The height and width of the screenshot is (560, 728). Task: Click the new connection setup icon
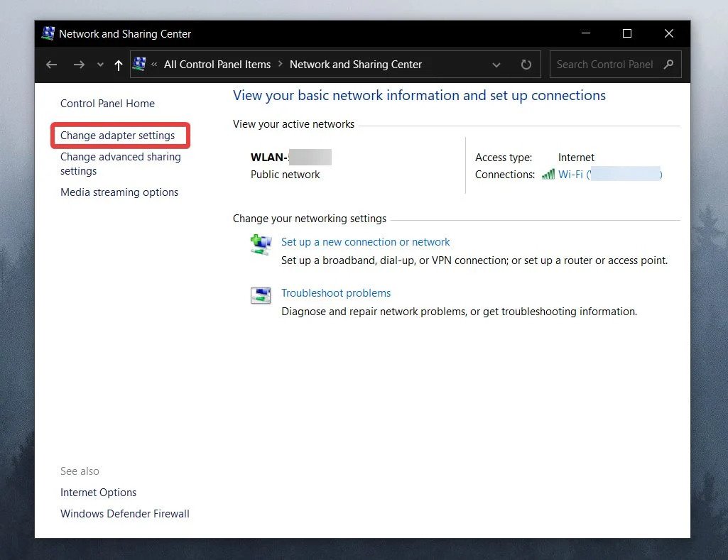pos(261,245)
